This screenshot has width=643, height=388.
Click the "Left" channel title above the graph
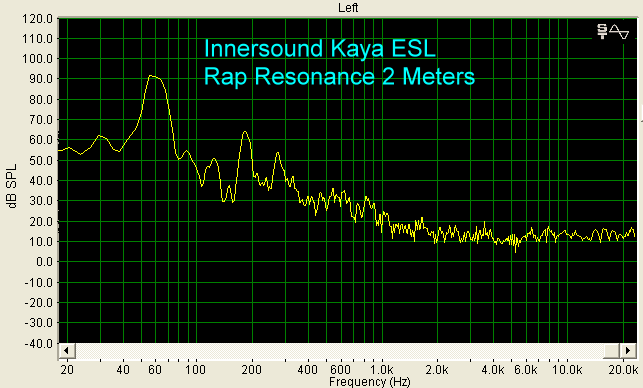pyautogui.click(x=348, y=7)
